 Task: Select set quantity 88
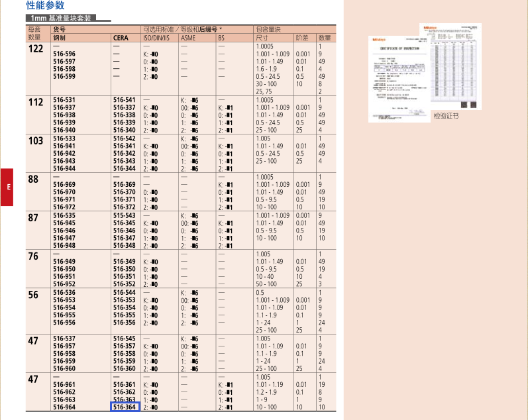(x=33, y=179)
